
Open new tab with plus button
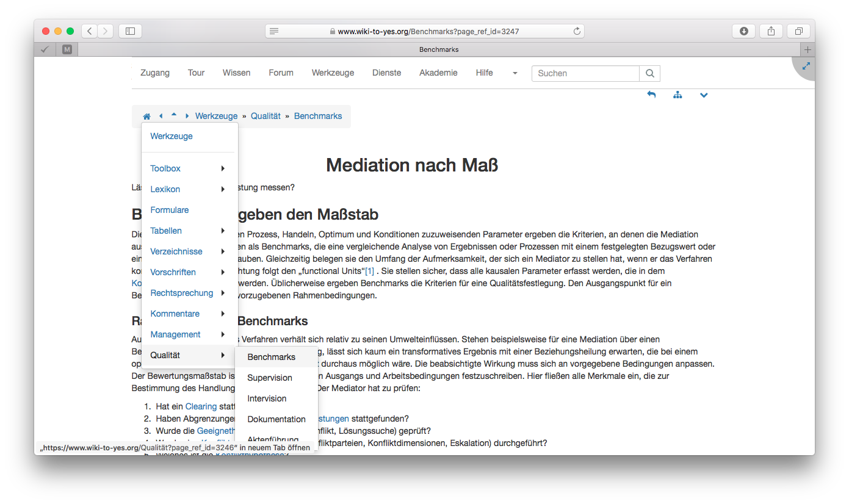[x=807, y=49]
